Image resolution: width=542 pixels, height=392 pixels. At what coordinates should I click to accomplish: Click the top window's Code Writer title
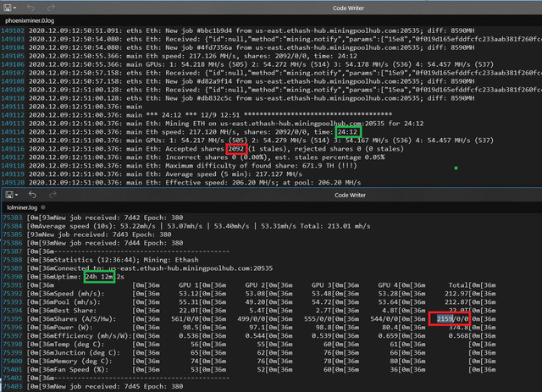(x=348, y=8)
